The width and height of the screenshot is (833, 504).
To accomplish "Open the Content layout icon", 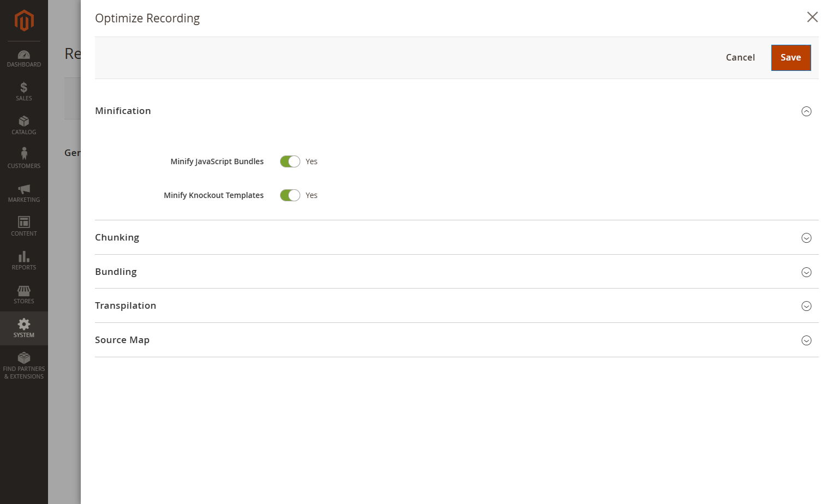I will (24, 222).
